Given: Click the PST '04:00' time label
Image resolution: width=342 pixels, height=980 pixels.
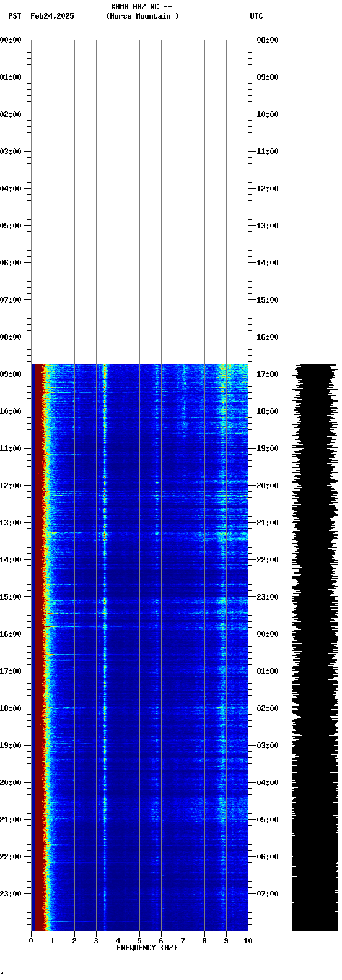Looking at the screenshot, I should coord(11,189).
